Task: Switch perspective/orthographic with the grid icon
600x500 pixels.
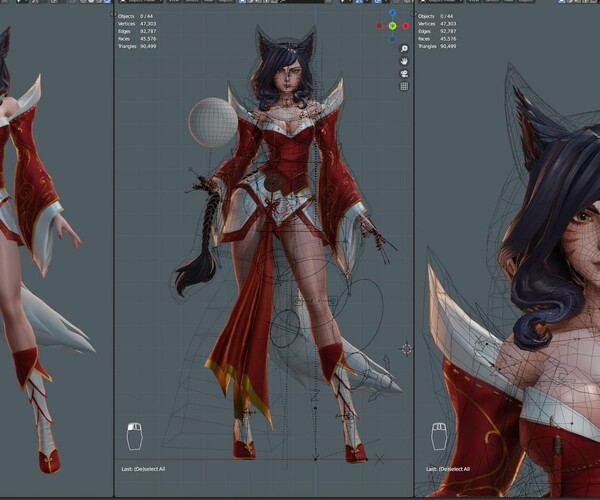Action: (404, 86)
